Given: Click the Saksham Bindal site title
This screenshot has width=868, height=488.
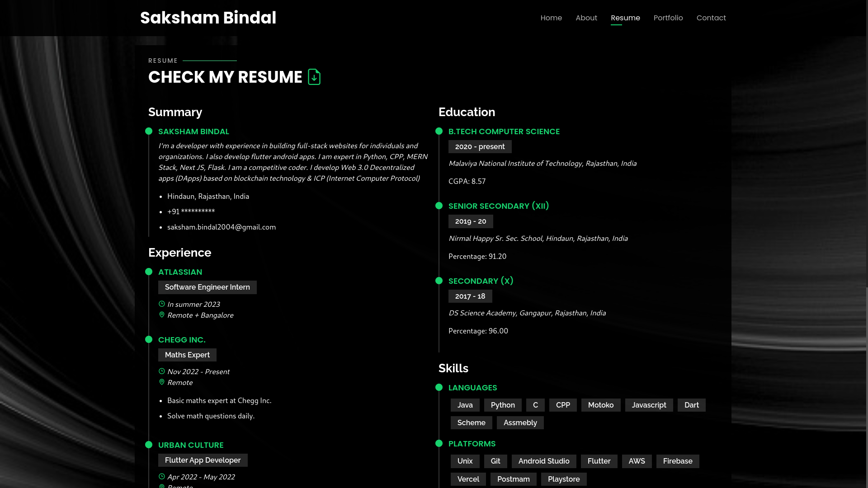Looking at the screenshot, I should point(208,18).
